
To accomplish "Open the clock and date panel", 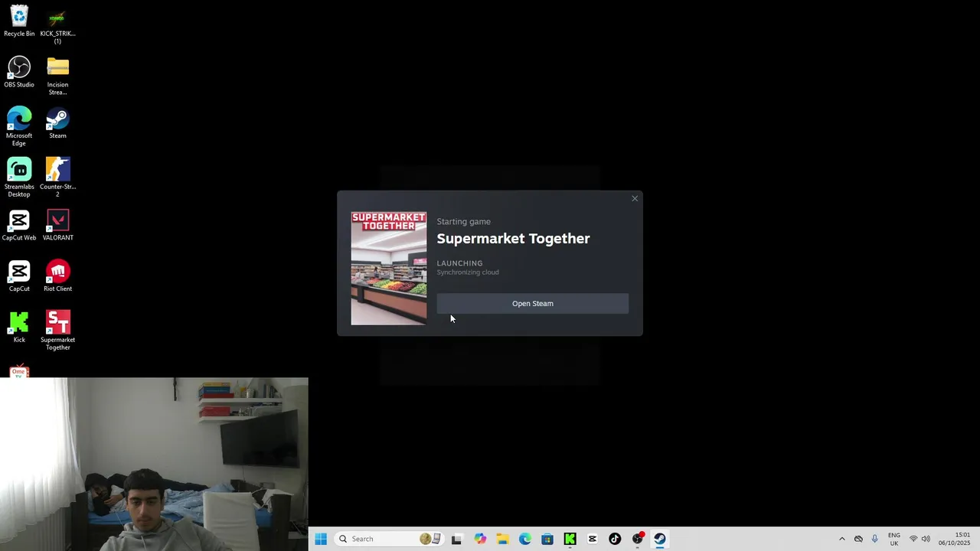I will [955, 539].
